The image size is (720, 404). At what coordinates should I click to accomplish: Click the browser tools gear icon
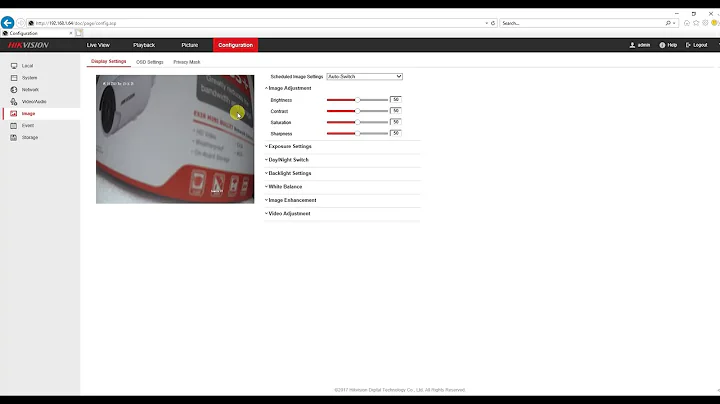[x=705, y=23]
